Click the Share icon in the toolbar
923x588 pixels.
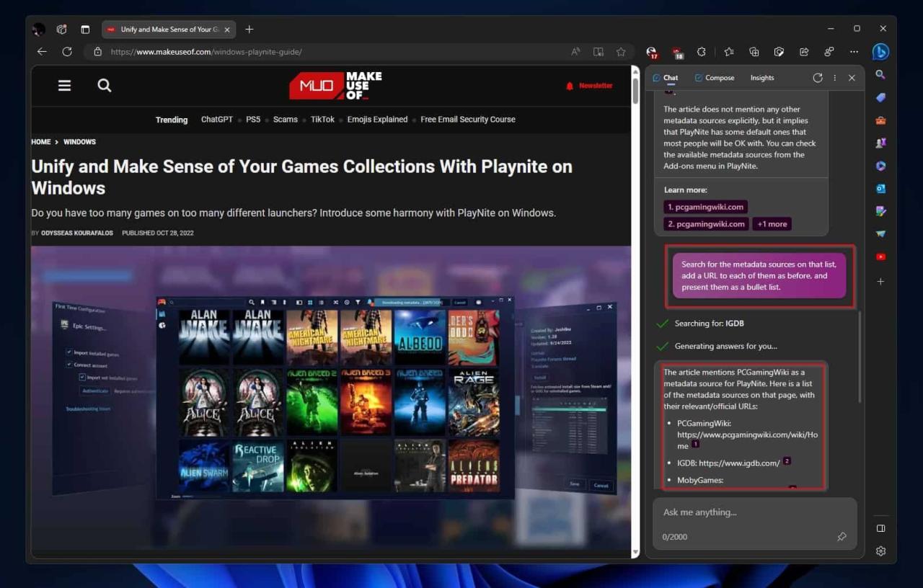pyautogui.click(x=804, y=52)
